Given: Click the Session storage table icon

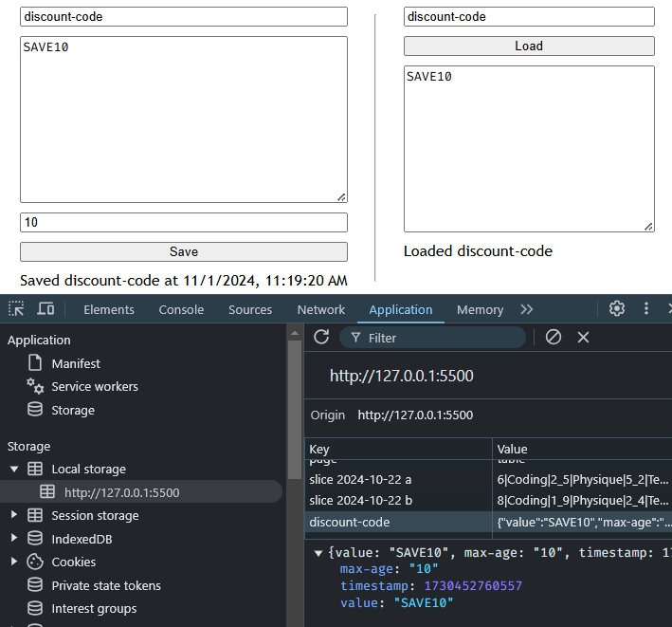Looking at the screenshot, I should [x=35, y=515].
